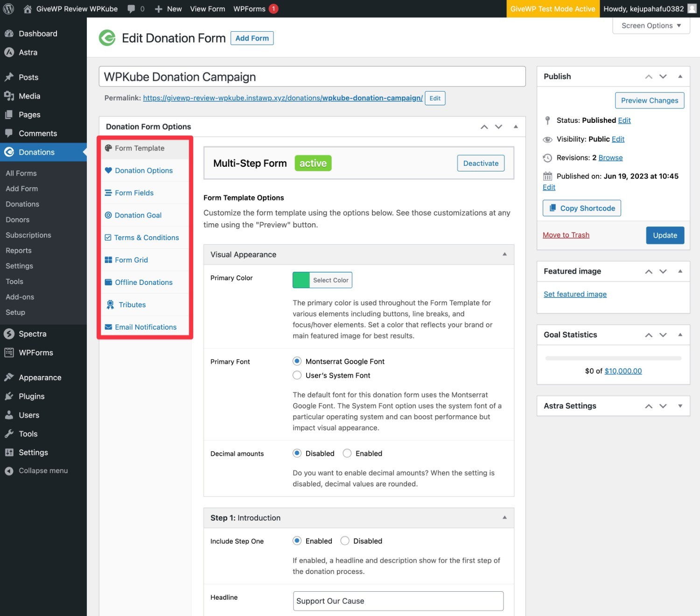The width and height of the screenshot is (700, 616).
Task: Click the Spectra icon in sidebar
Action: click(9, 334)
